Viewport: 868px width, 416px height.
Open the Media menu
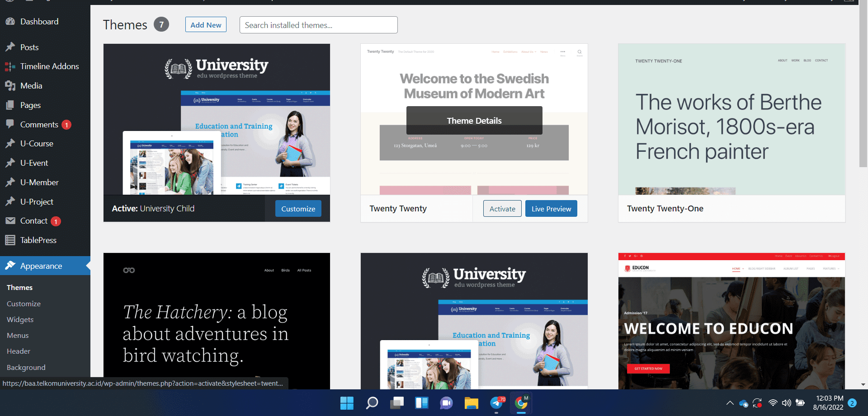click(x=31, y=86)
